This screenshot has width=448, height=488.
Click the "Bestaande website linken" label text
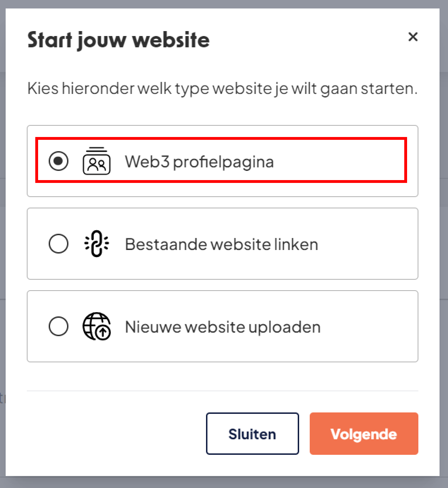pyautogui.click(x=221, y=244)
